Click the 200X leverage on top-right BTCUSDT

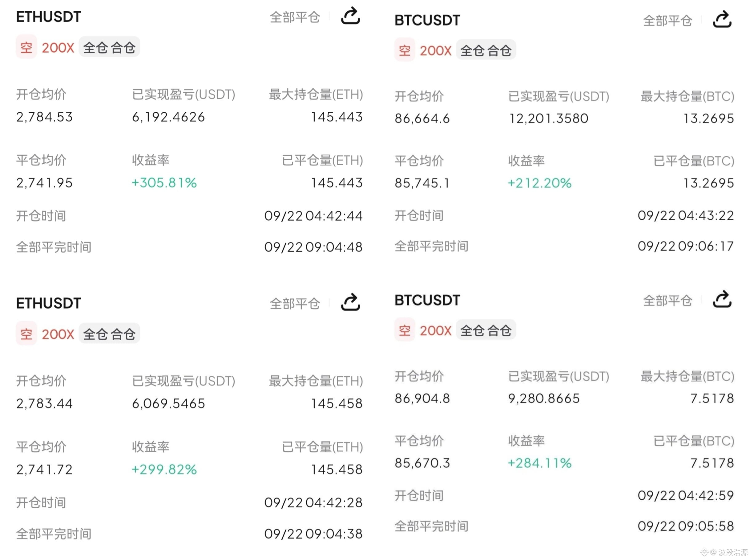(x=435, y=50)
